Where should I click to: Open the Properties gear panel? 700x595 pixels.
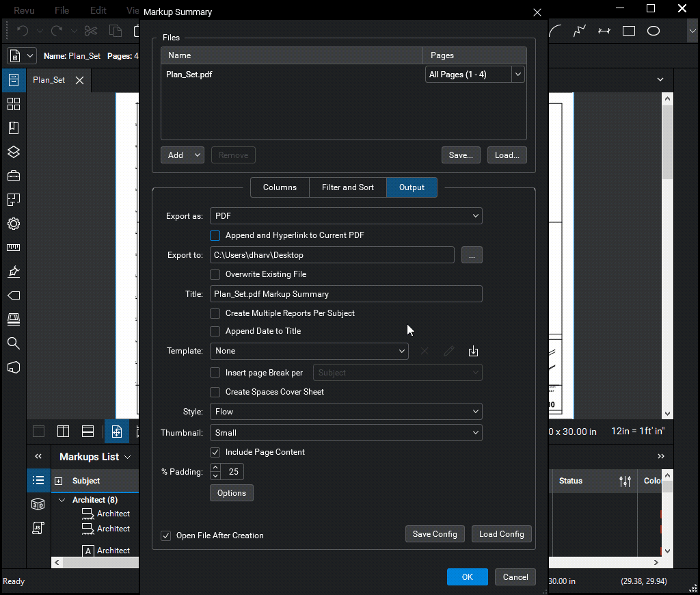14,224
